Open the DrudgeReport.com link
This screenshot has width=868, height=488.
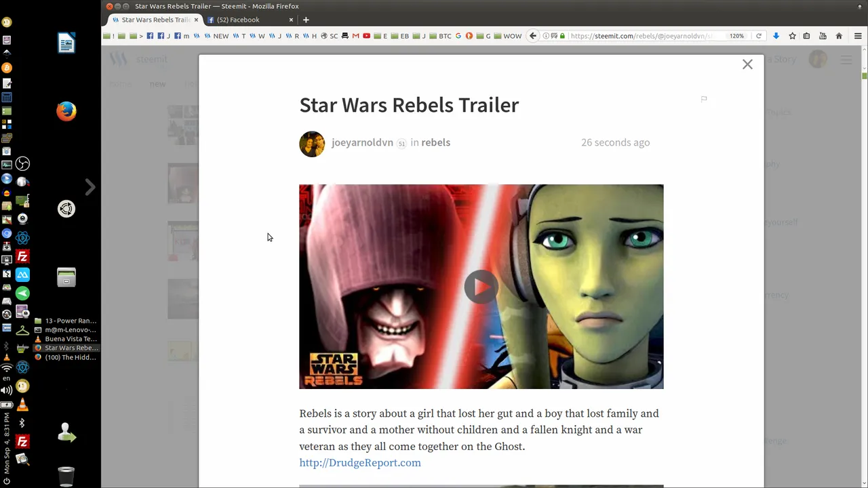[360, 463]
